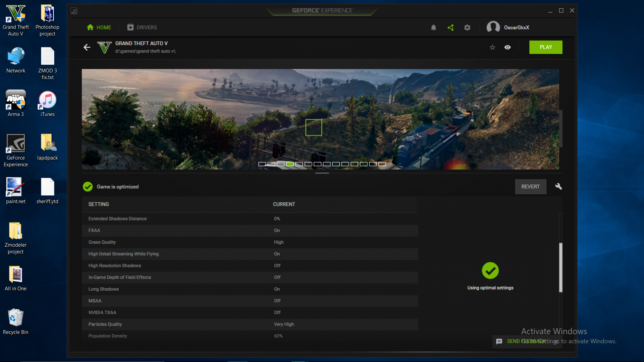This screenshot has width=644, height=362.
Task: Click the REVERT button
Action: [x=530, y=187]
